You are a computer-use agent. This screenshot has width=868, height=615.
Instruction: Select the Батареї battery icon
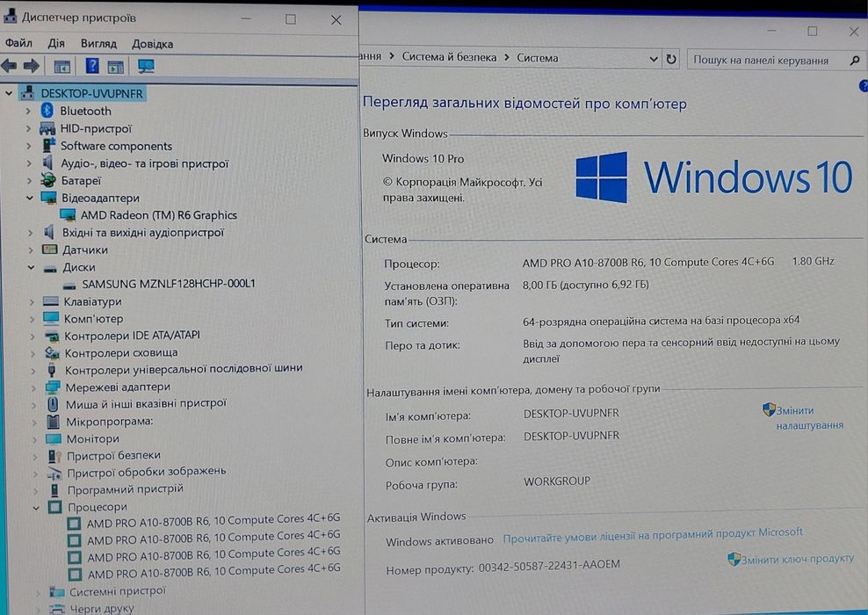click(48, 180)
